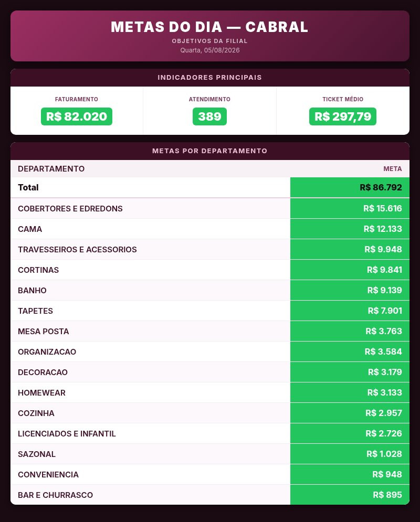
Task: Click the Metas do Dia — Cabral title
Action: coord(209,27)
